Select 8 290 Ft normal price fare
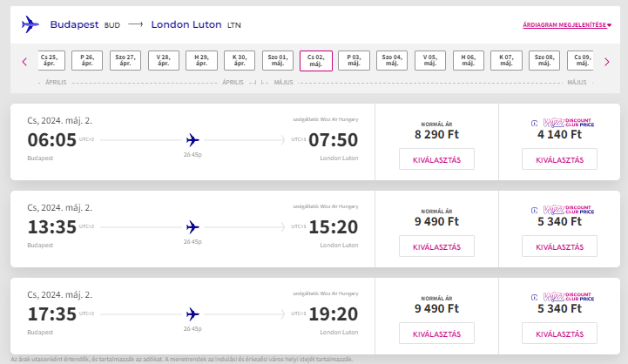This screenshot has height=364, width=628. click(x=436, y=159)
